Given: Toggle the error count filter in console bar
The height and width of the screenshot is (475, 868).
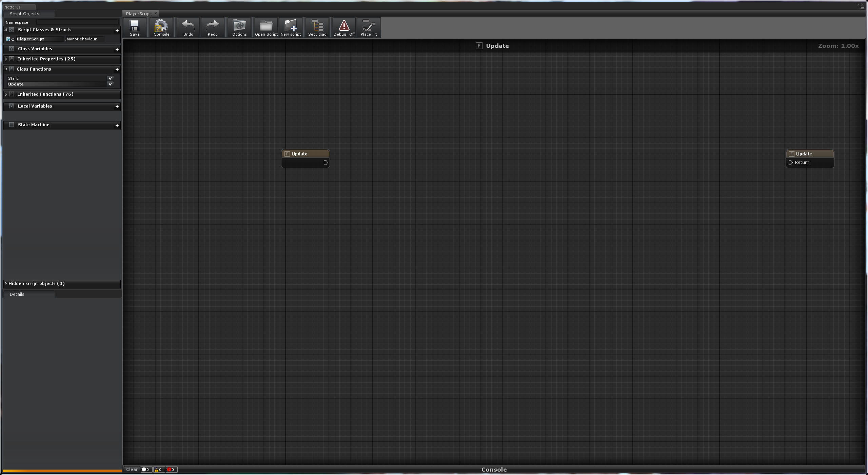Looking at the screenshot, I should [x=171, y=470].
